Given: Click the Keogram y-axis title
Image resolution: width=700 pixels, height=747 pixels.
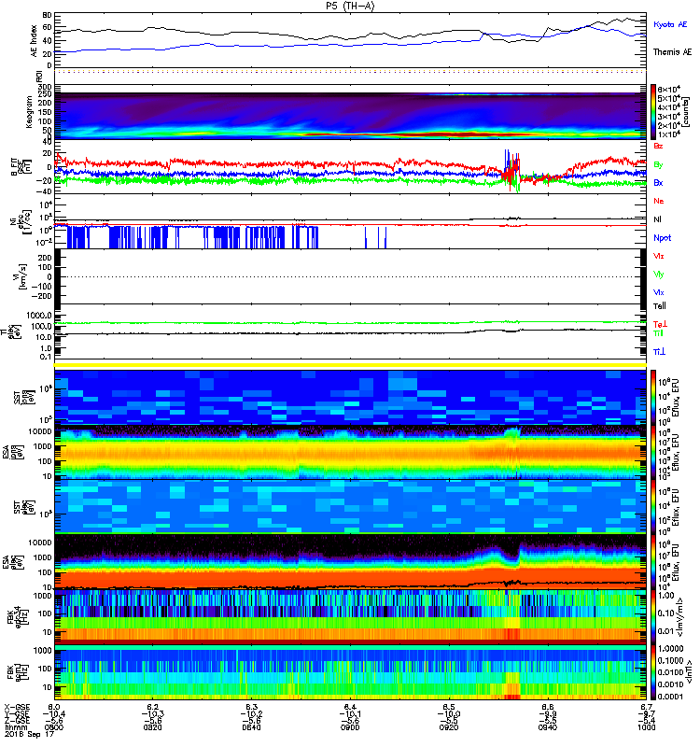Looking at the screenshot, I should pos(29,111).
